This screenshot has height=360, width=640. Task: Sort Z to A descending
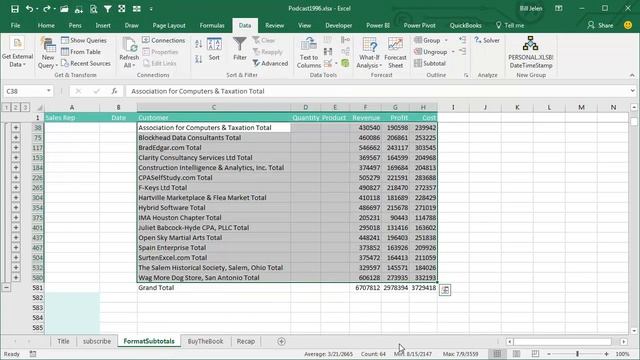tap(199, 59)
